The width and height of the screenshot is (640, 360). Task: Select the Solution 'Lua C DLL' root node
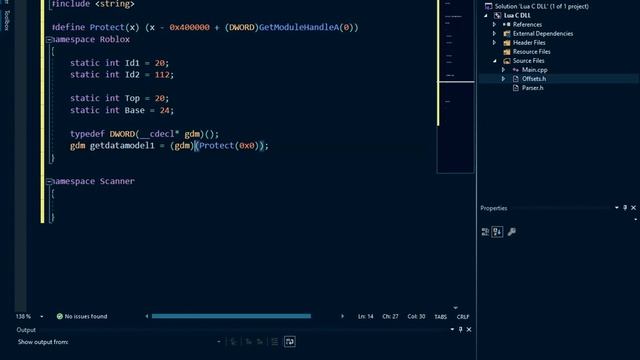coord(541,6)
